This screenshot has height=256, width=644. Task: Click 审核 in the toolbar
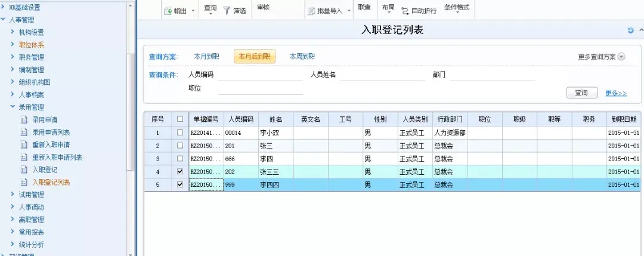(x=264, y=7)
